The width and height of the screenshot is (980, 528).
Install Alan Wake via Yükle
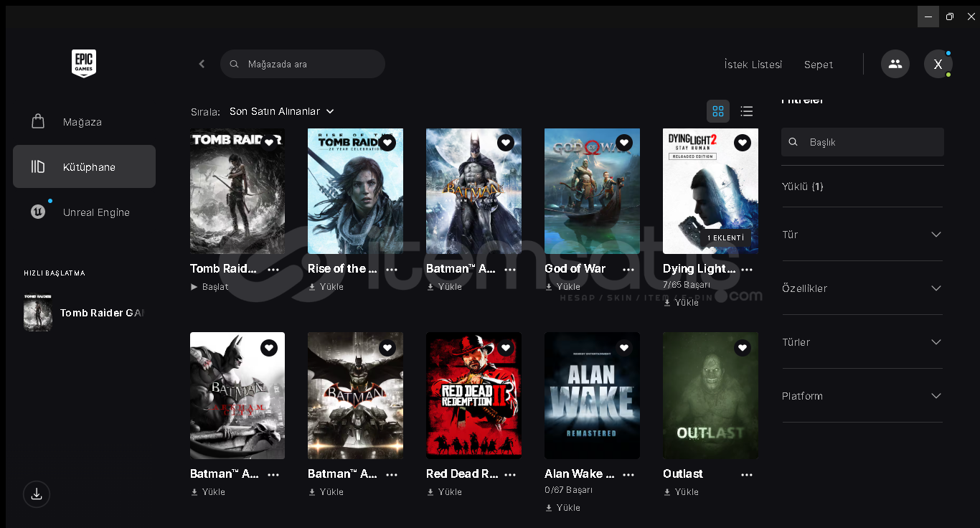[562, 508]
